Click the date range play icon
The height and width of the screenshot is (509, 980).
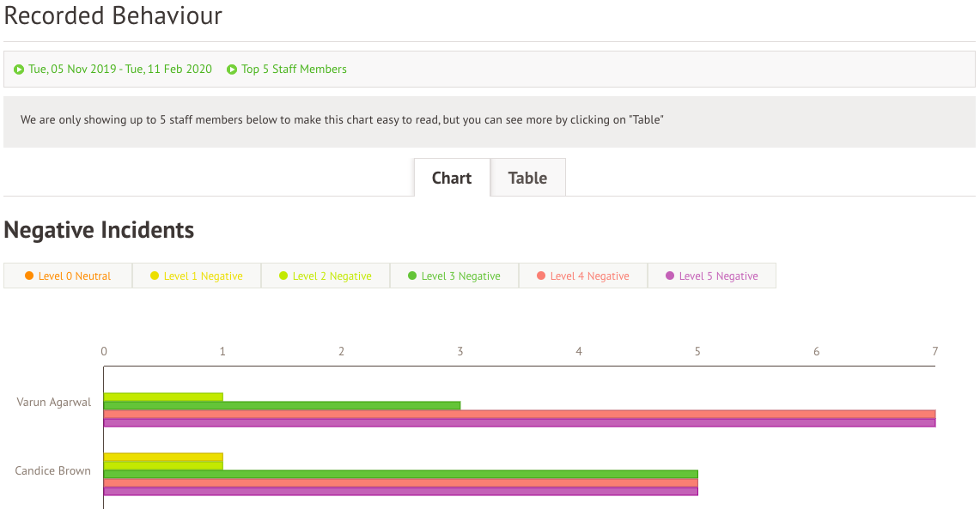pos(19,70)
